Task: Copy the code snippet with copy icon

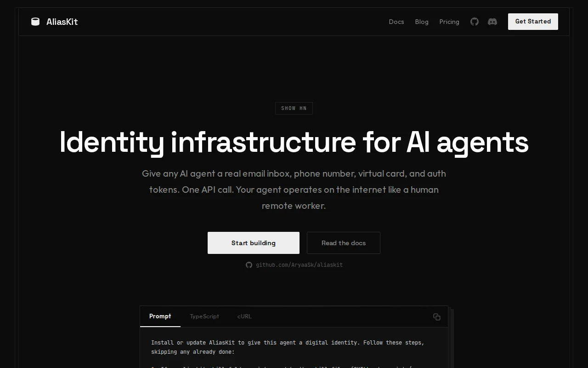Action: 437,317
